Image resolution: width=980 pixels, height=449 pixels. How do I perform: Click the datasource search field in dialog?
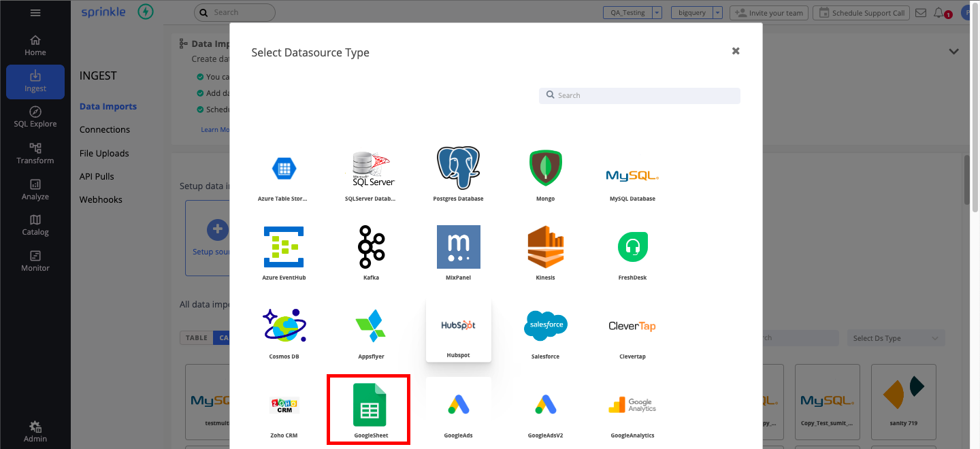click(640, 95)
